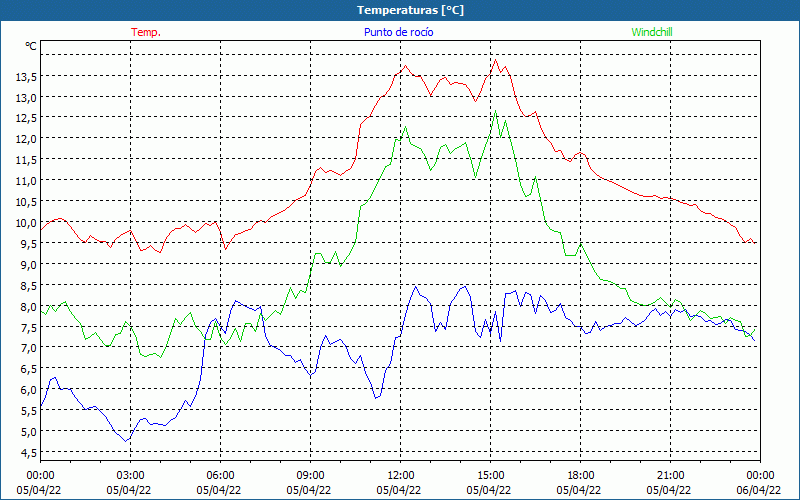Click the "6,5" y-axis value
Screen dimensions: 800x500
click(29, 369)
